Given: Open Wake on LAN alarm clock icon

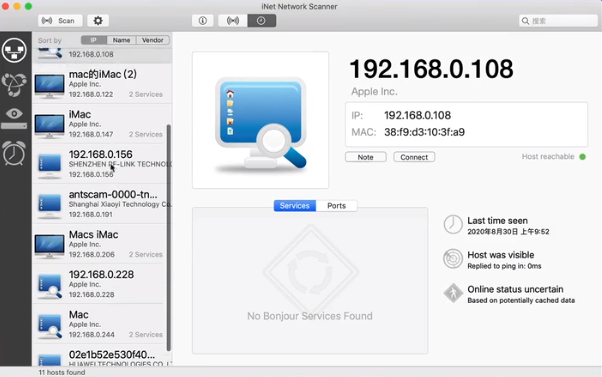Looking at the screenshot, I should point(14,153).
